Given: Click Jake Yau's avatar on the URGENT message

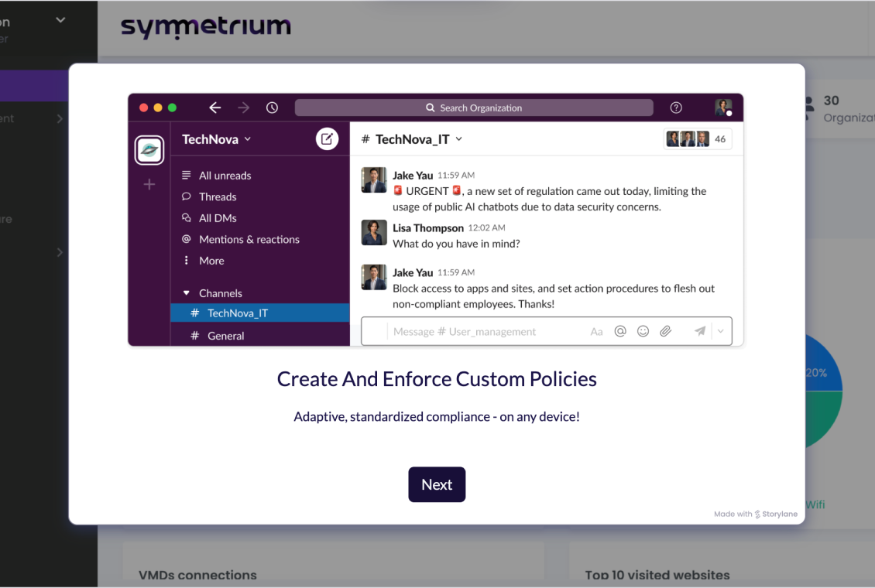Looking at the screenshot, I should coord(374,180).
